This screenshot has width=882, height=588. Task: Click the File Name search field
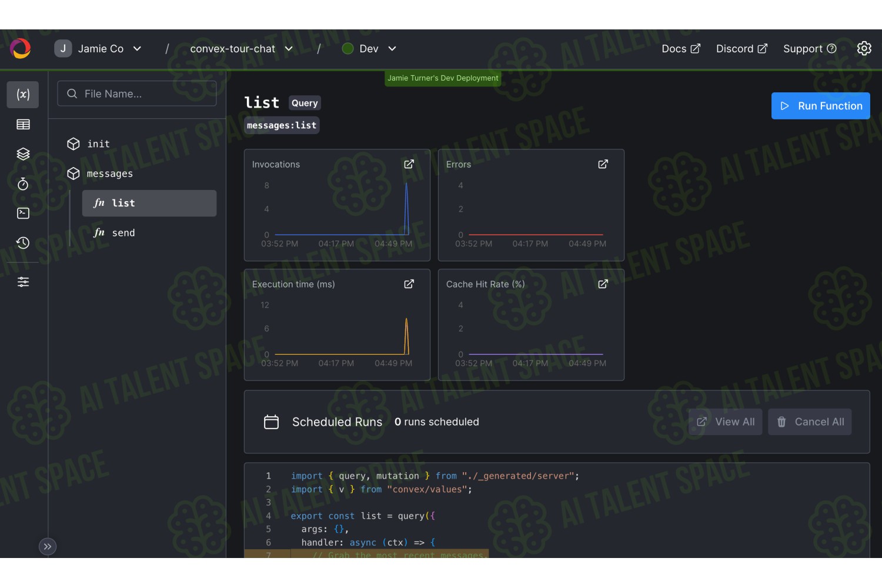coord(137,93)
